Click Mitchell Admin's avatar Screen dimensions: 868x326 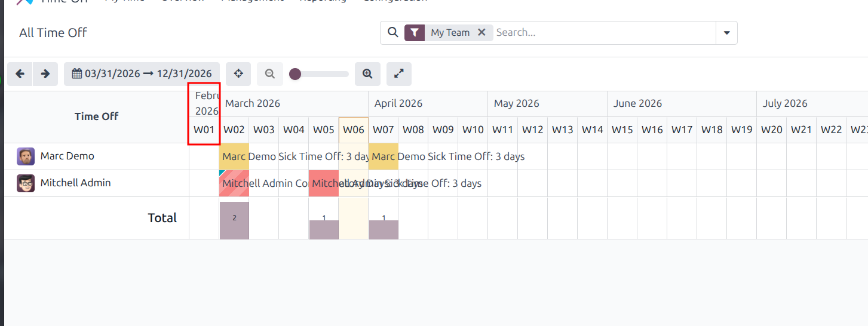coord(26,183)
